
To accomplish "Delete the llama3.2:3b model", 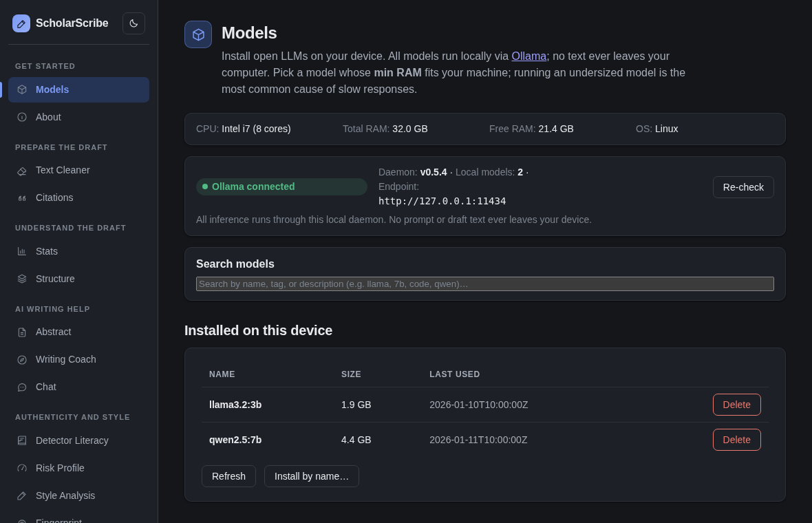I will 736,405.
